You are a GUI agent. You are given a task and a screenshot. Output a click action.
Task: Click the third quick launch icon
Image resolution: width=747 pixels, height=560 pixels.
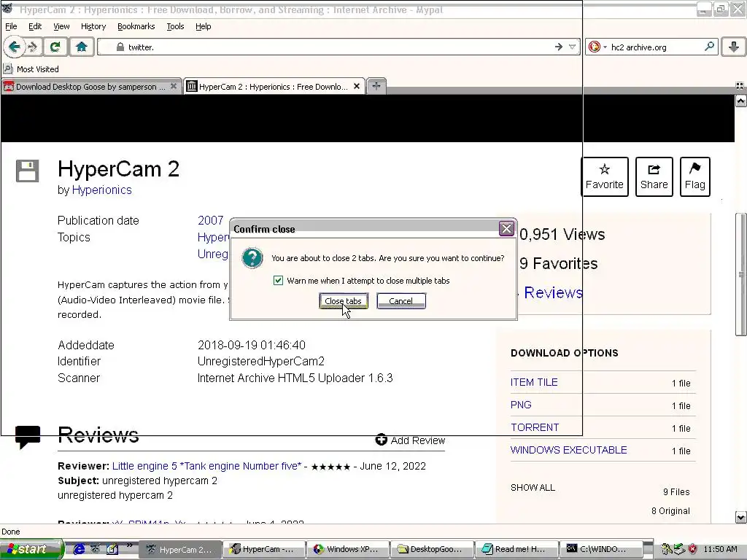(112, 549)
